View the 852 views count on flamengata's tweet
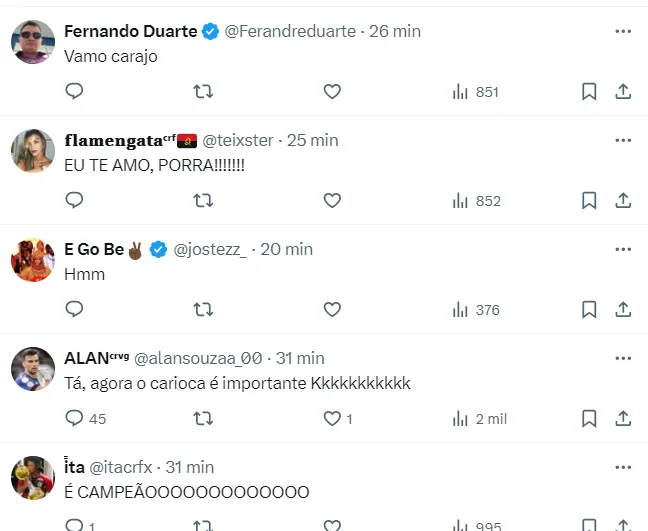This screenshot has width=648, height=531. pyautogui.click(x=476, y=201)
